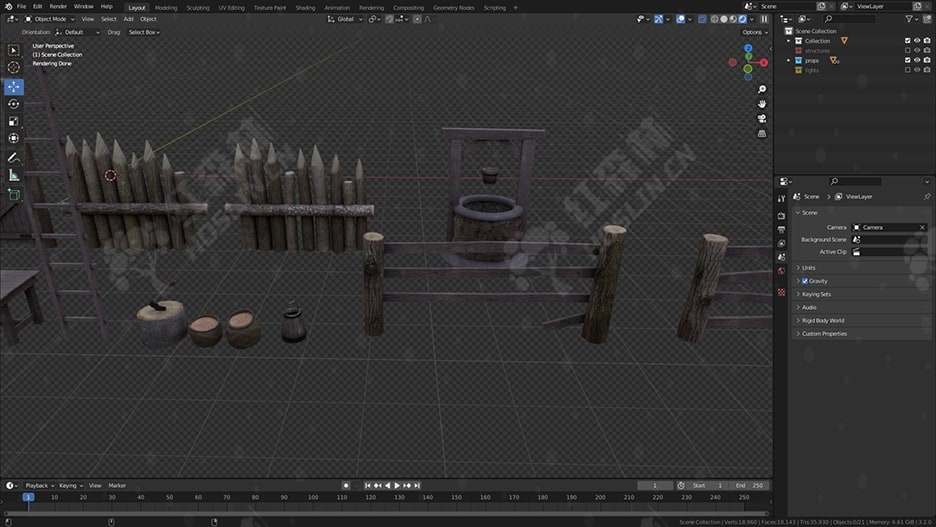Activate the 3D Cursor tool
This screenshot has height=527, width=936.
tap(14, 68)
